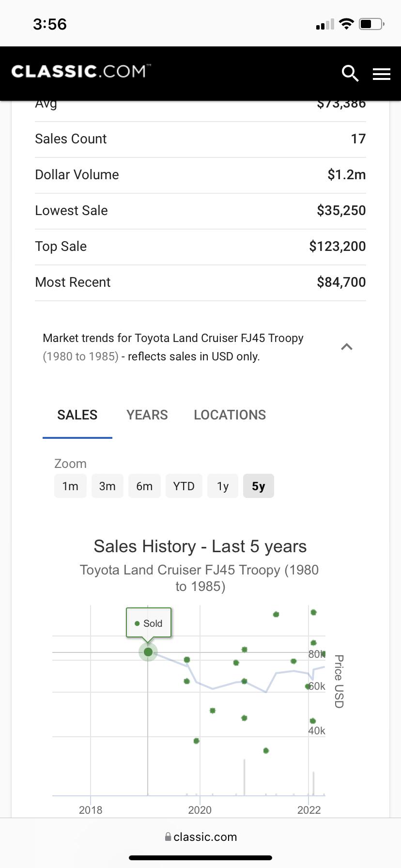Tap the Market trends description text
This screenshot has height=868, width=401.
[173, 347]
